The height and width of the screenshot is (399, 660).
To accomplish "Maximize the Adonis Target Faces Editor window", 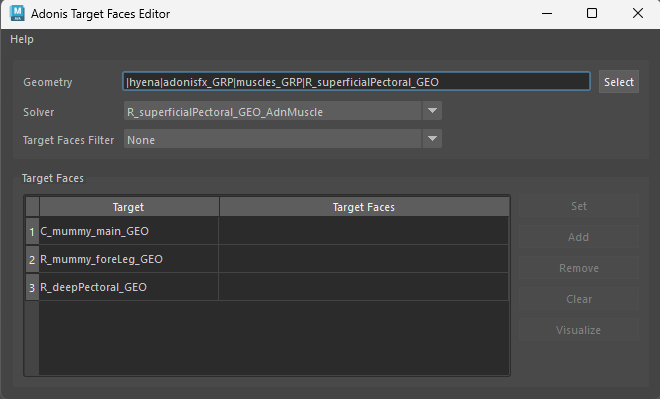I will (592, 13).
